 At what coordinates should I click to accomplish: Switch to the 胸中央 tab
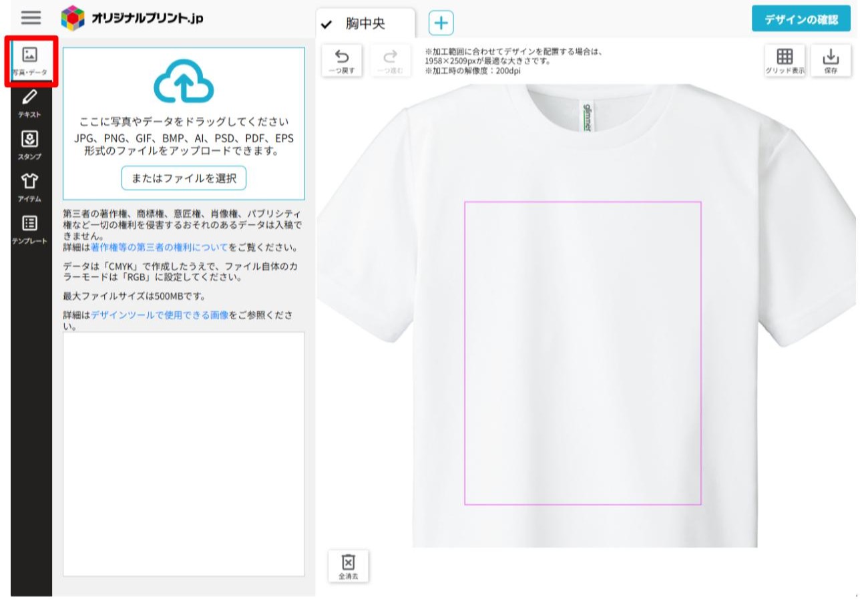365,23
